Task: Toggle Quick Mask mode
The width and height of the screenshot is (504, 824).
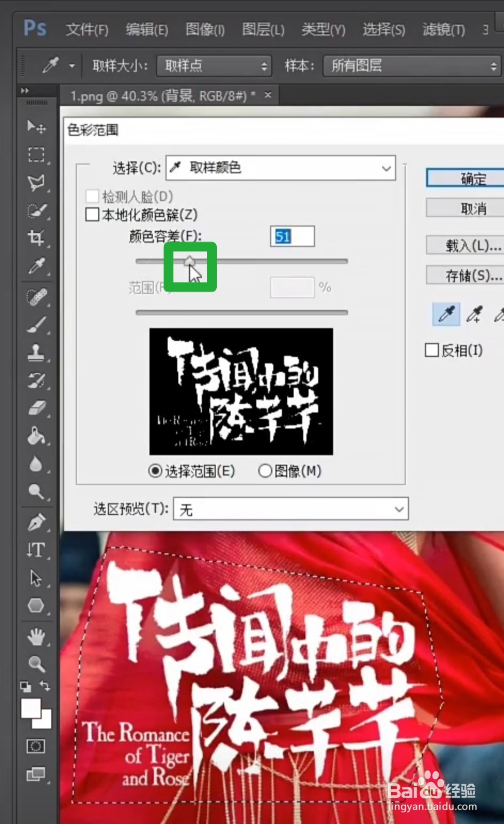Action: click(36, 746)
